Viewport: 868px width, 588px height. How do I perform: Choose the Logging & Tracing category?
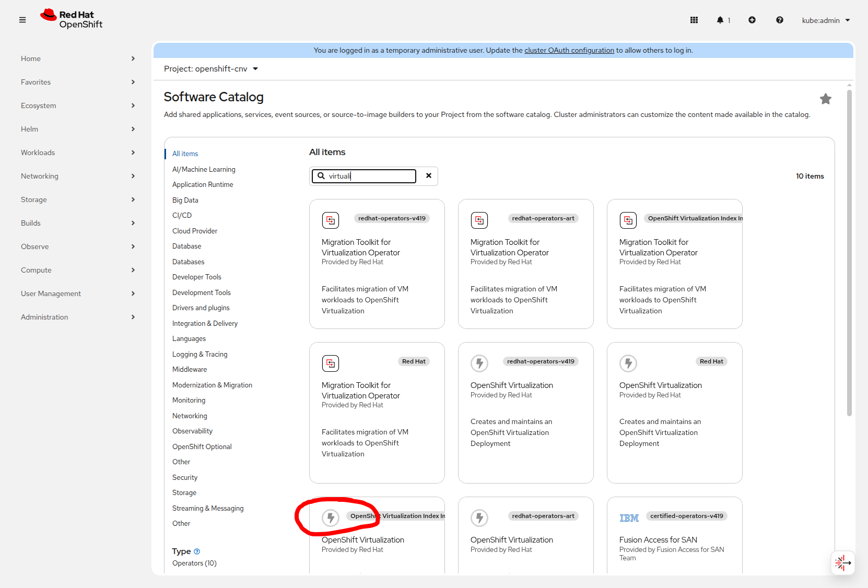pyautogui.click(x=200, y=354)
